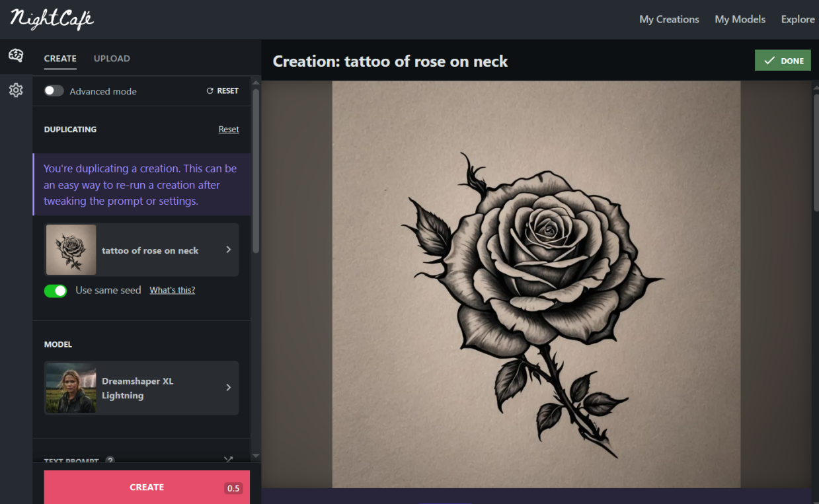Go to My Models page
The height and width of the screenshot is (504, 819).
(740, 19)
